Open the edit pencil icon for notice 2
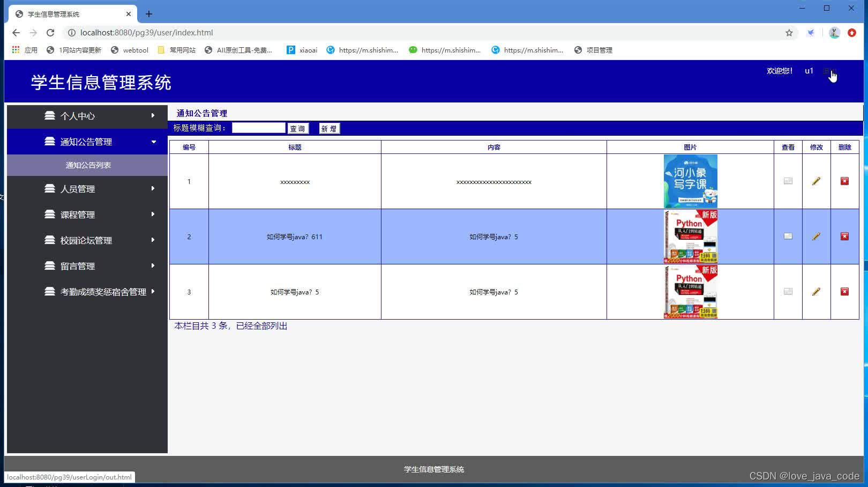 [815, 236]
